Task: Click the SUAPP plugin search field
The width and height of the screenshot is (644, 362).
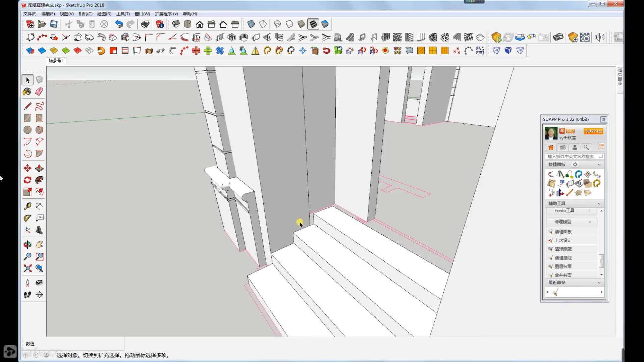Action: 575,157
